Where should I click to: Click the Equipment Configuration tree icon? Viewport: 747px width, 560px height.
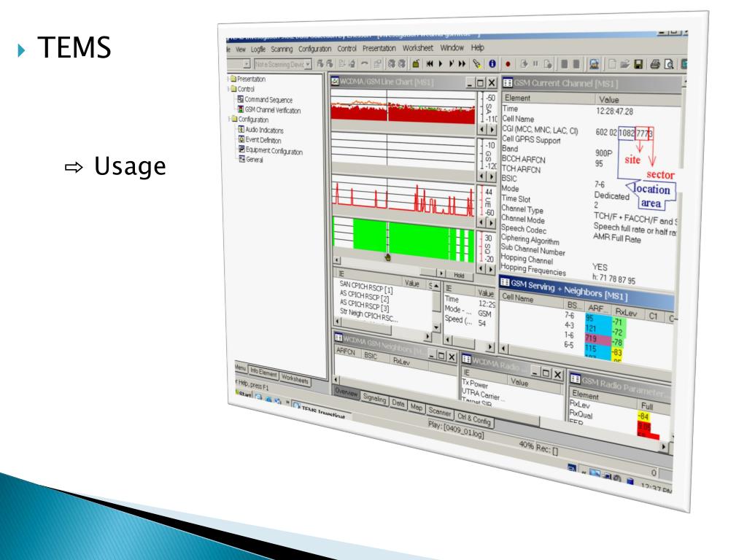241,149
